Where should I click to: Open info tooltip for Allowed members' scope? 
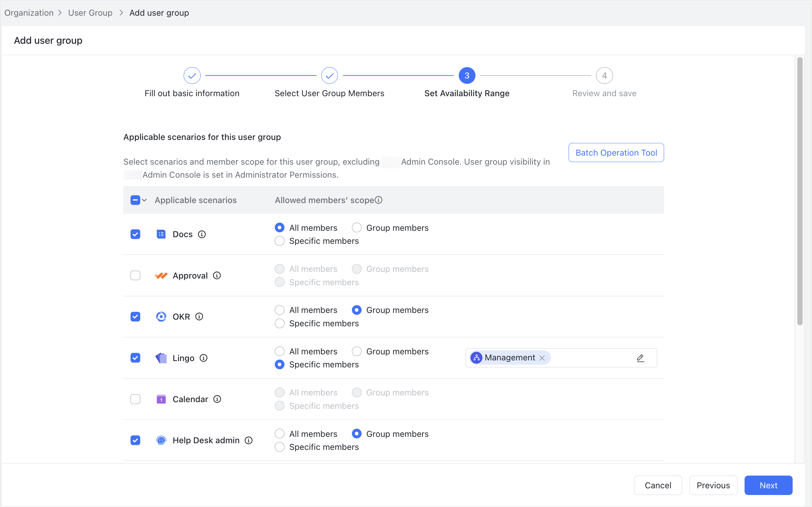[379, 200]
